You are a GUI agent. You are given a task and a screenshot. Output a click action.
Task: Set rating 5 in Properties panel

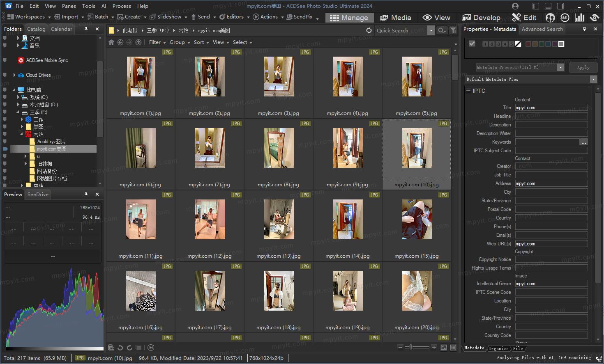(x=512, y=44)
